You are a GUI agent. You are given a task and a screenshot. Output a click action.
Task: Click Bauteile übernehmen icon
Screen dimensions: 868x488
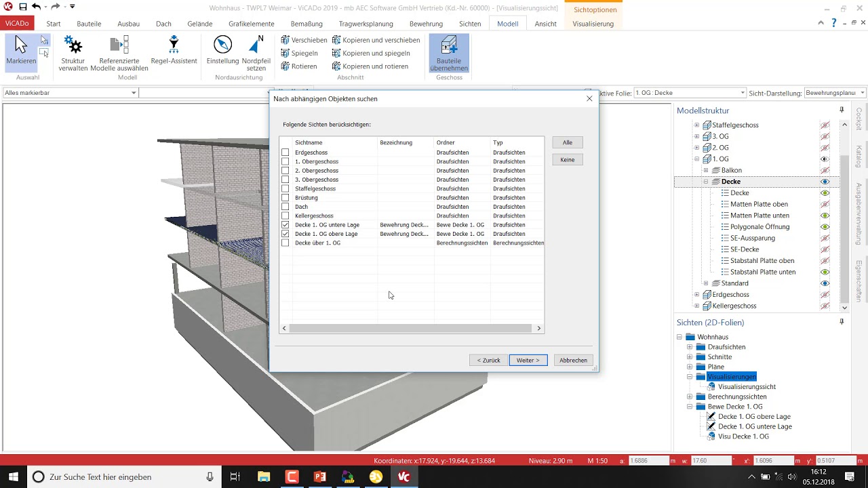point(449,45)
